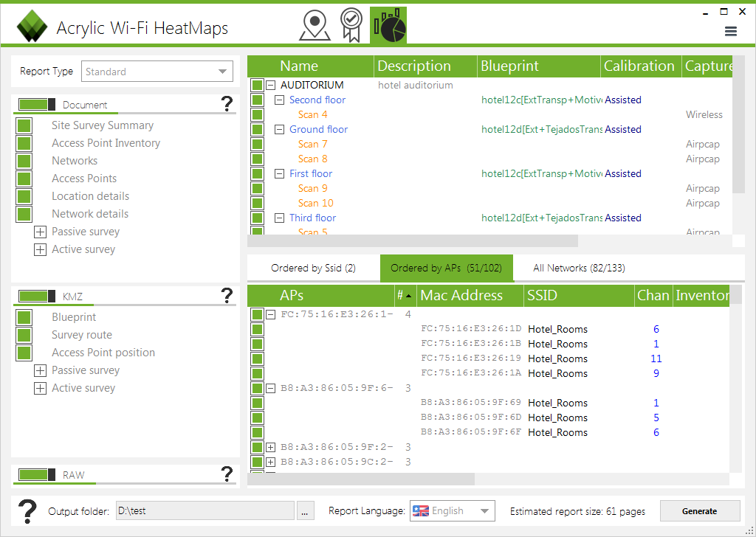Click the RAW section help question mark

pyautogui.click(x=227, y=475)
